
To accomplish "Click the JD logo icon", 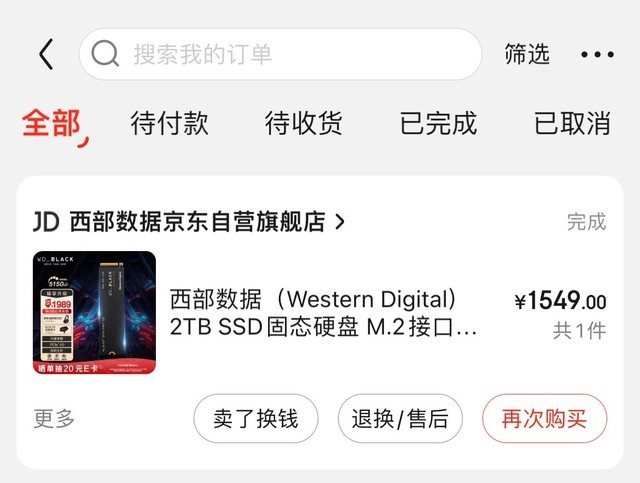I will pyautogui.click(x=46, y=222).
